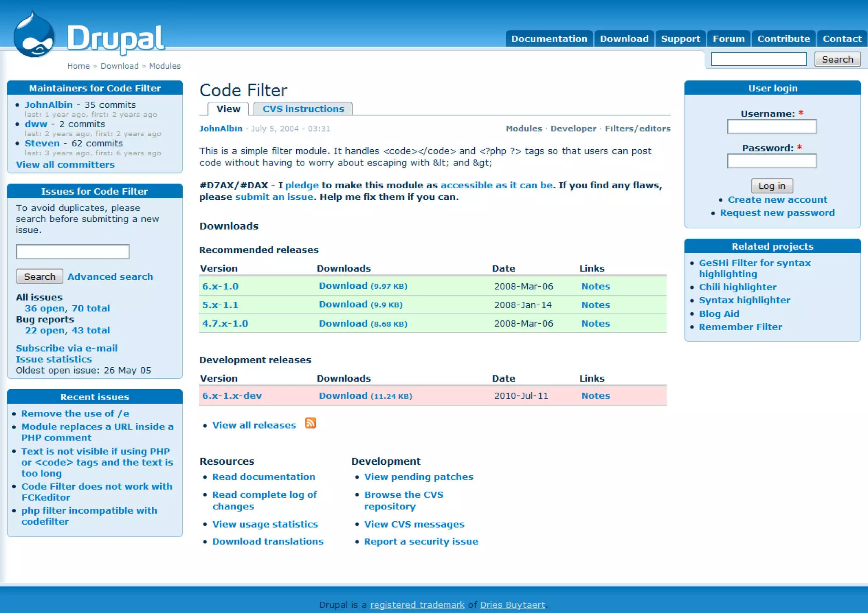The width and height of the screenshot is (868, 614).
Task: Click the issue search text box
Action: 72,251
